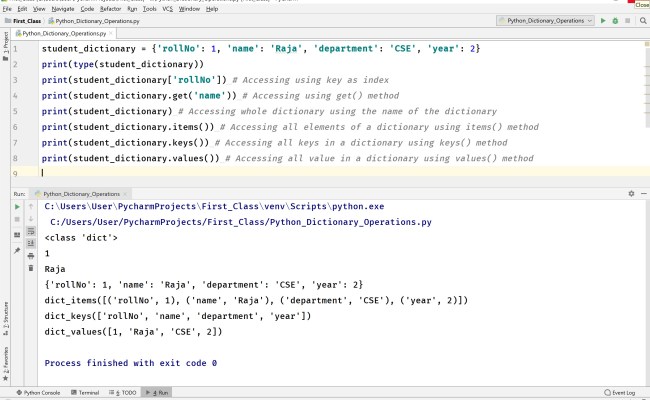The image size is (650, 400).
Task: Select the First_Class project breadcrumb
Action: [23, 21]
